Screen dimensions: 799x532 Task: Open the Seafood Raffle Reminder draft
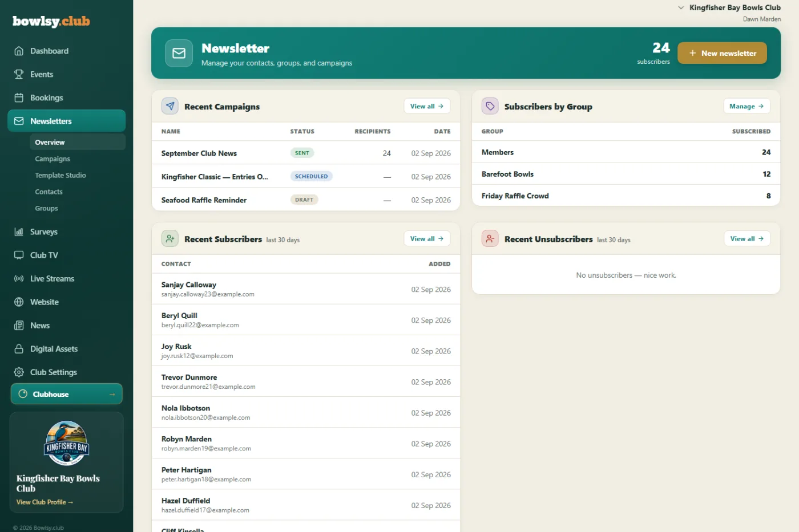point(306,200)
